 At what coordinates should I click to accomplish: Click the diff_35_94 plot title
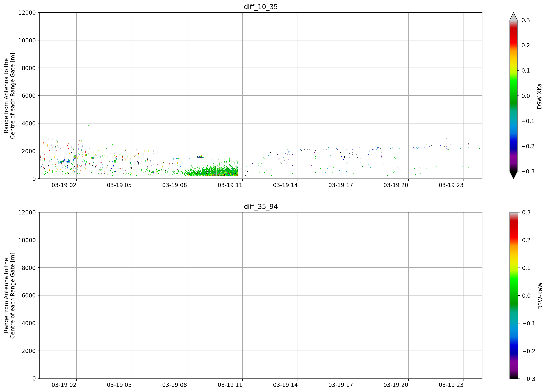pos(261,207)
